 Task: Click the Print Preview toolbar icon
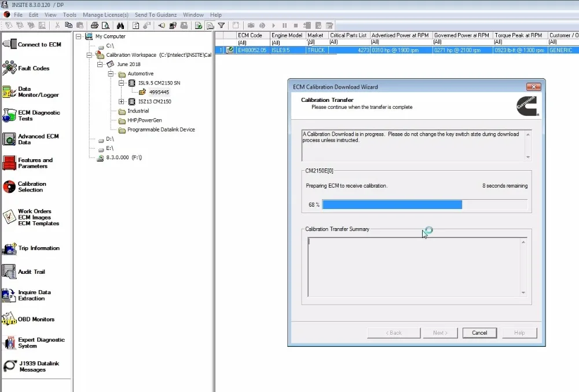pyautogui.click(x=105, y=25)
